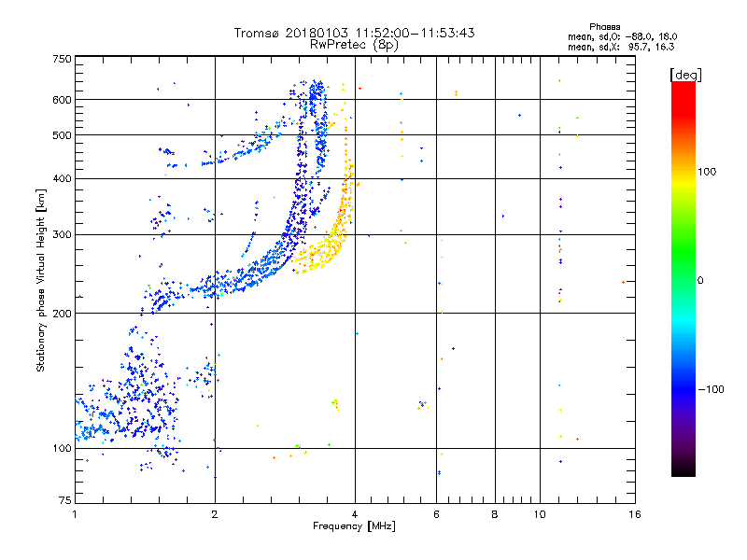Click the colorbar tick label '100'
Viewport: 747px width, 560px height.
707,172
